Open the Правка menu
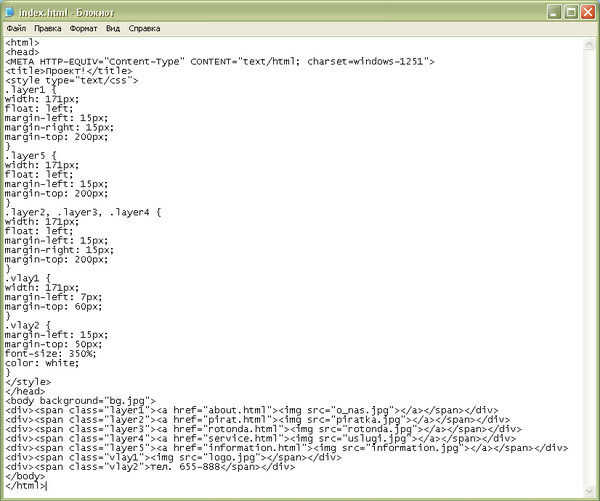600x501 pixels. click(x=47, y=29)
